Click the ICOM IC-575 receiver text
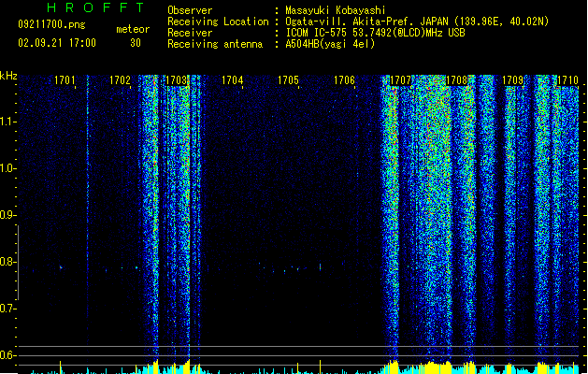This screenshot has width=588, height=374. 376,33
